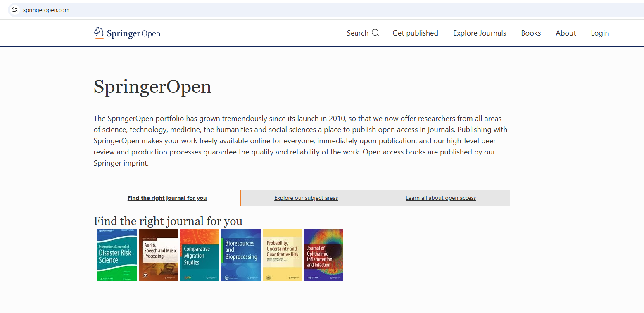The width and height of the screenshot is (644, 313).
Task: Select the Learn all about open access tab
Action: (440, 198)
